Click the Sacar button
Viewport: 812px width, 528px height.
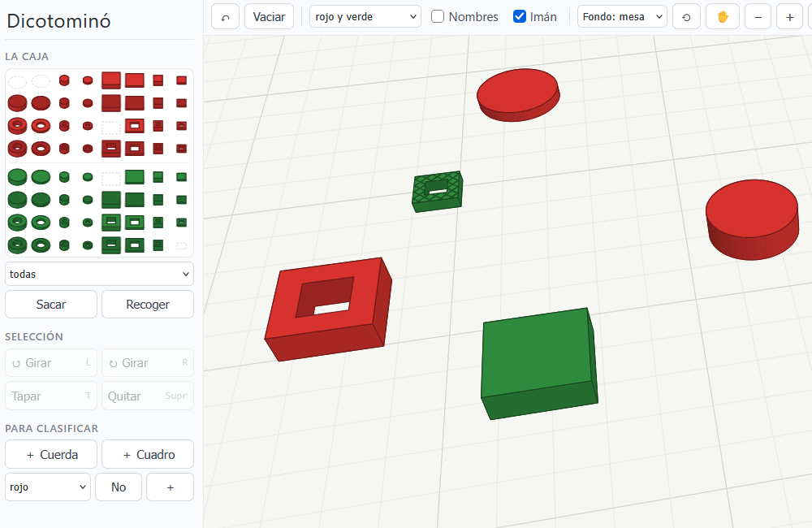click(x=50, y=304)
